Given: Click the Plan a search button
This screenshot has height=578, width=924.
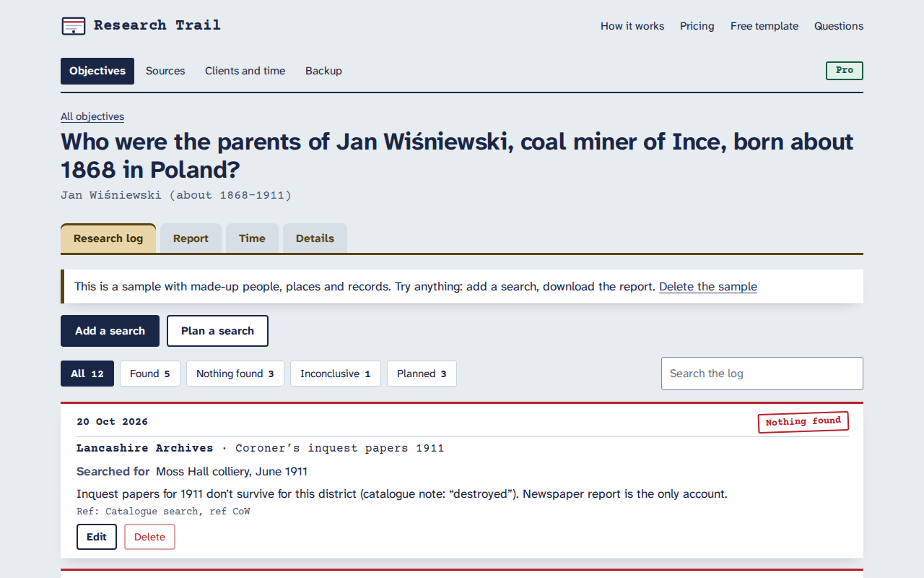Looking at the screenshot, I should click(217, 331).
